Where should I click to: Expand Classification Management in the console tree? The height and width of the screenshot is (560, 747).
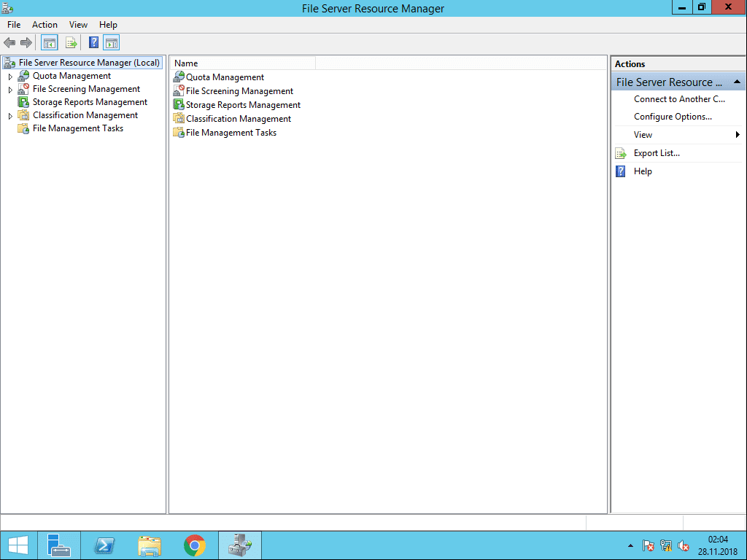coord(11,114)
